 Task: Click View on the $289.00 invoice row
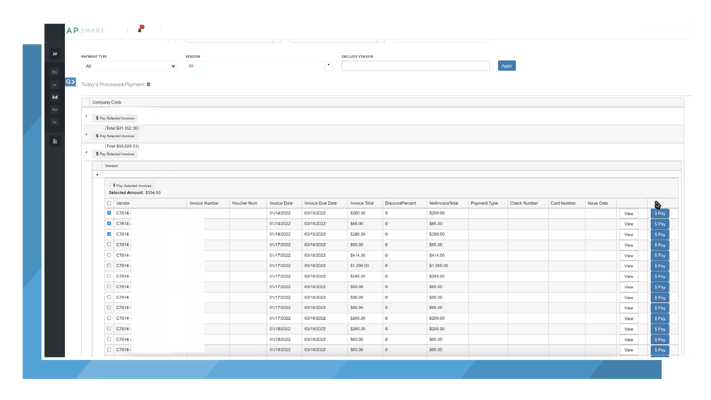628,234
